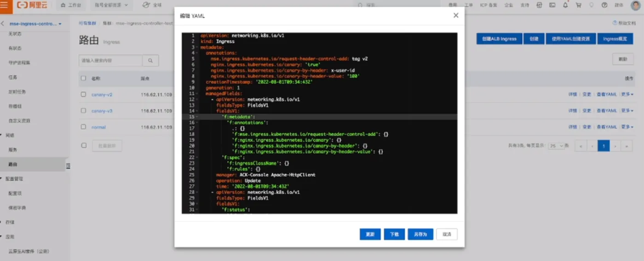Click the 更新 button in dialog
Image resolution: width=644 pixels, height=261 pixels.
point(370,234)
